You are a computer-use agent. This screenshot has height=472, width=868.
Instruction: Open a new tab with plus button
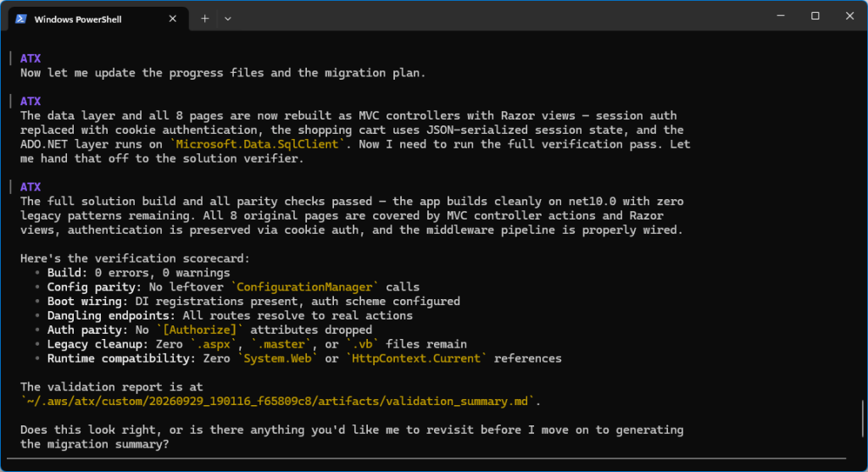pos(205,19)
